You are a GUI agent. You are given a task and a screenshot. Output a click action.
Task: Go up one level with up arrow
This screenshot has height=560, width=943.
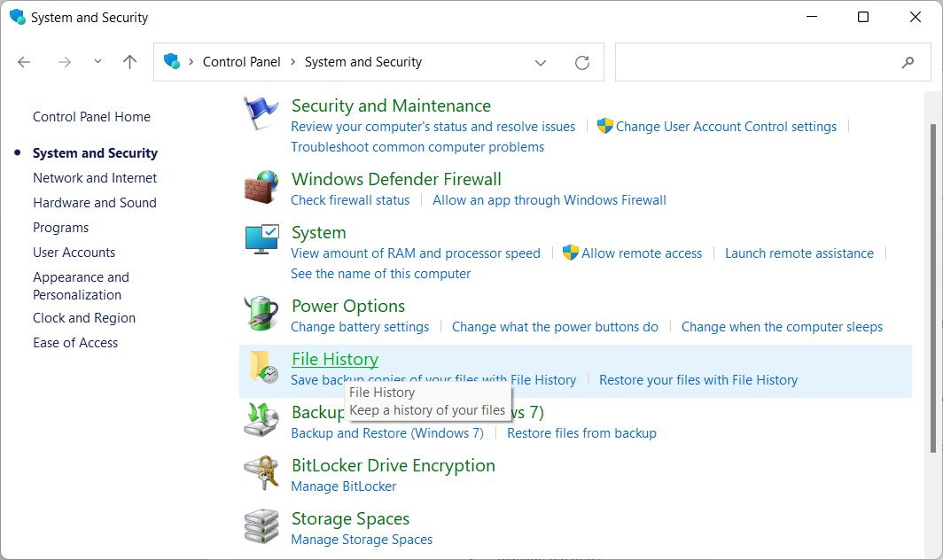(x=130, y=62)
